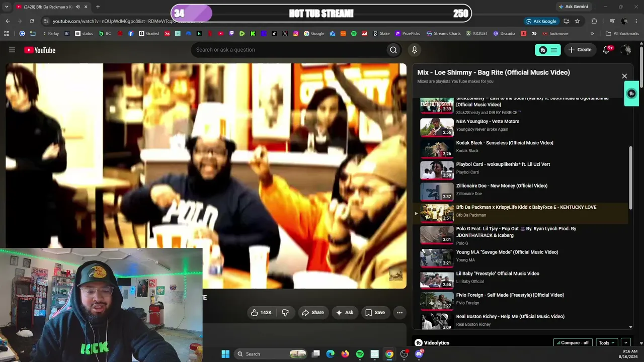Show more bookmarks overflow chevron
644x362 pixels.
point(592,34)
